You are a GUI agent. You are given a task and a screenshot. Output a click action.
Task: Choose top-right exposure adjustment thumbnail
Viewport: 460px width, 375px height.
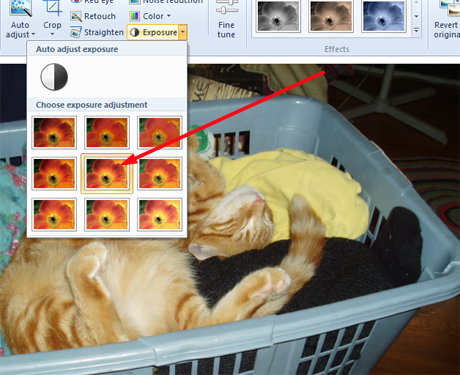click(x=159, y=132)
